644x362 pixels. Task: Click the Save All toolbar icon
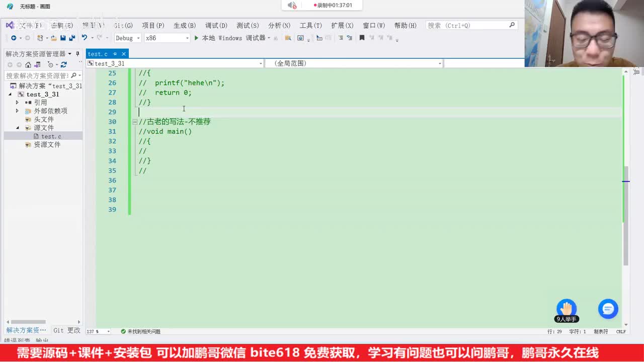coord(72,38)
